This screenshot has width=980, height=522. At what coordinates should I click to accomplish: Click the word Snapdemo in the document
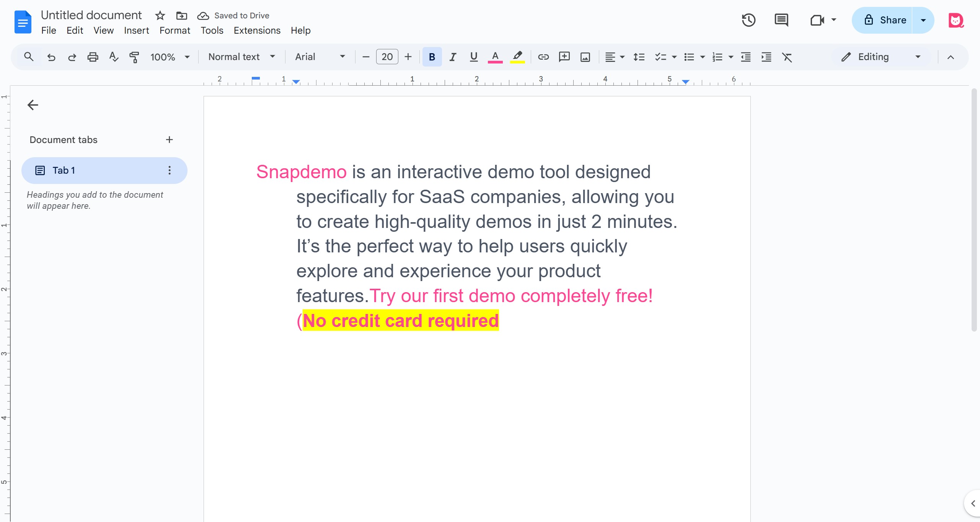coord(301,172)
